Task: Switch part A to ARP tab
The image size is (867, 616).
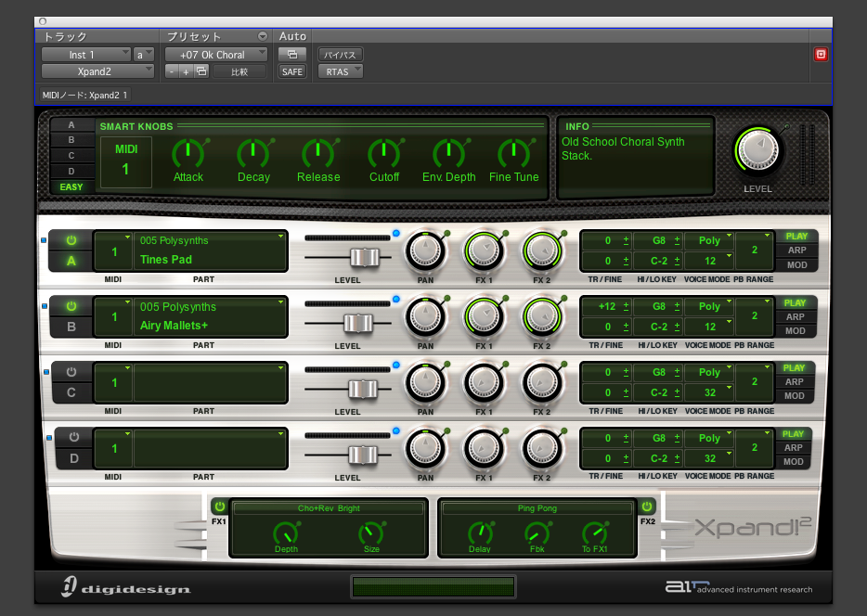Action: tap(796, 250)
